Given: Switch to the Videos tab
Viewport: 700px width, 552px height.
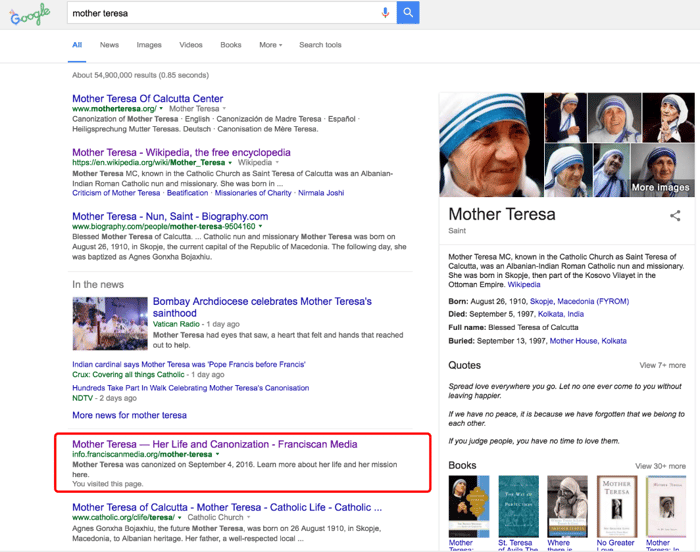Looking at the screenshot, I should [191, 45].
